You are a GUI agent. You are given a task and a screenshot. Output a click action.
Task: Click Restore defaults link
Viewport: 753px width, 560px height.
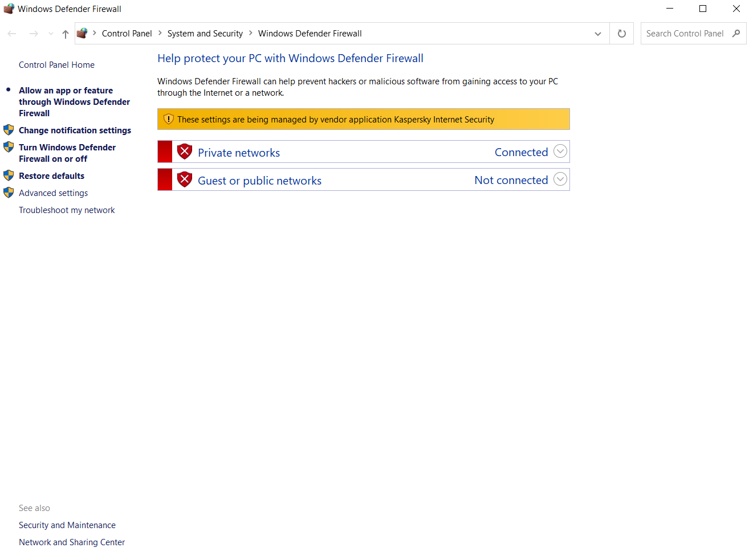pos(51,176)
